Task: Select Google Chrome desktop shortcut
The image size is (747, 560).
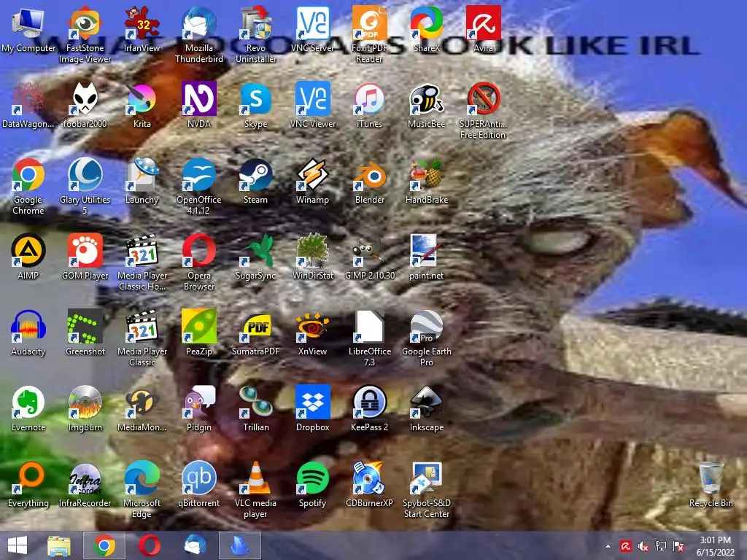Action: [28, 187]
